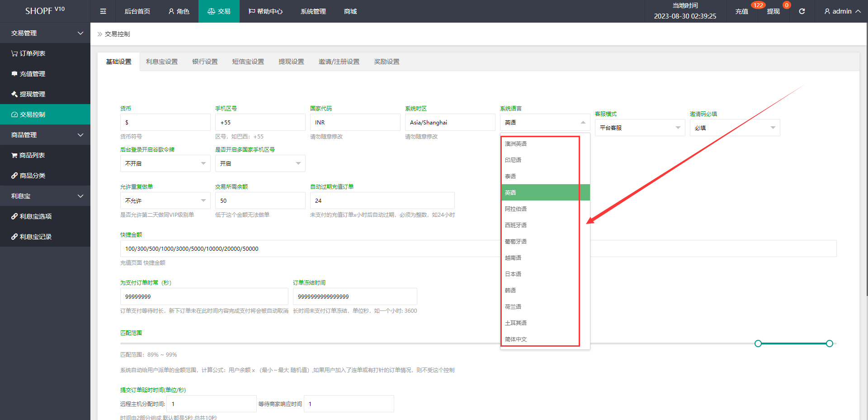
Task: Click the right handle of 匹配范围 slider
Action: point(830,344)
